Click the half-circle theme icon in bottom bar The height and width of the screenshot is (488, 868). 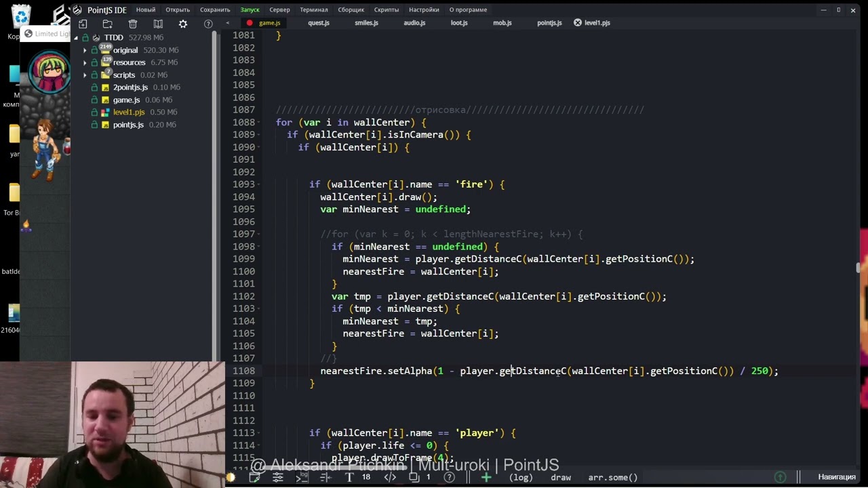click(231, 477)
